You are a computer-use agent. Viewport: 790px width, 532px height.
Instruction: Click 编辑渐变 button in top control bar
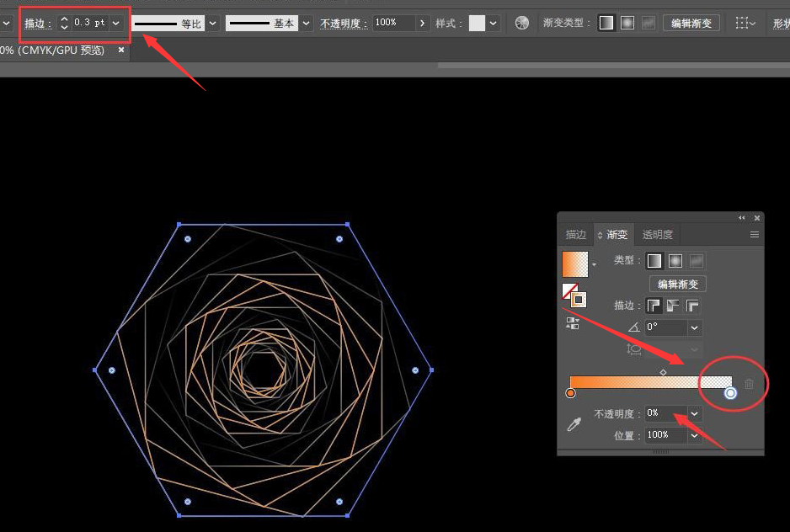pos(691,24)
